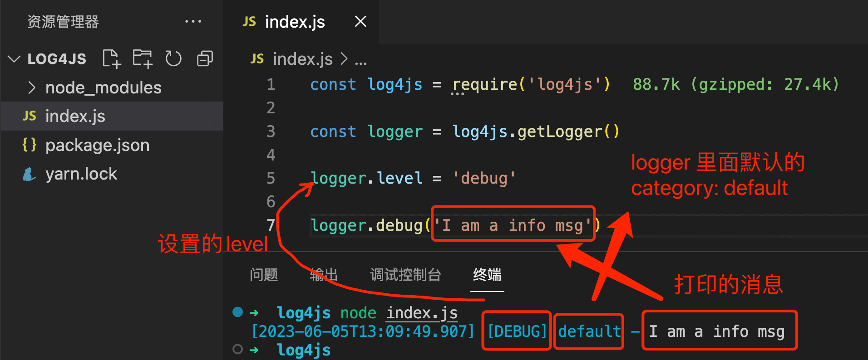Click the yarn cat icon beside yarn.lock
The image size is (868, 360).
(x=29, y=174)
